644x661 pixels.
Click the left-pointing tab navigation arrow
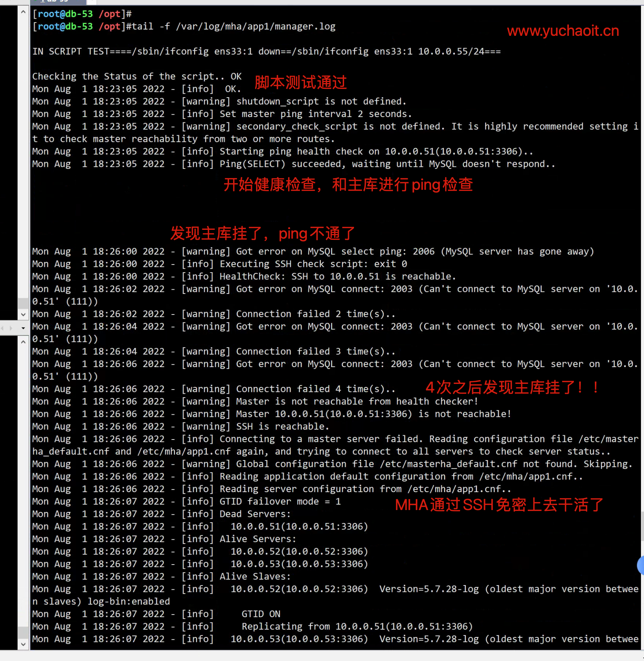[3, 328]
